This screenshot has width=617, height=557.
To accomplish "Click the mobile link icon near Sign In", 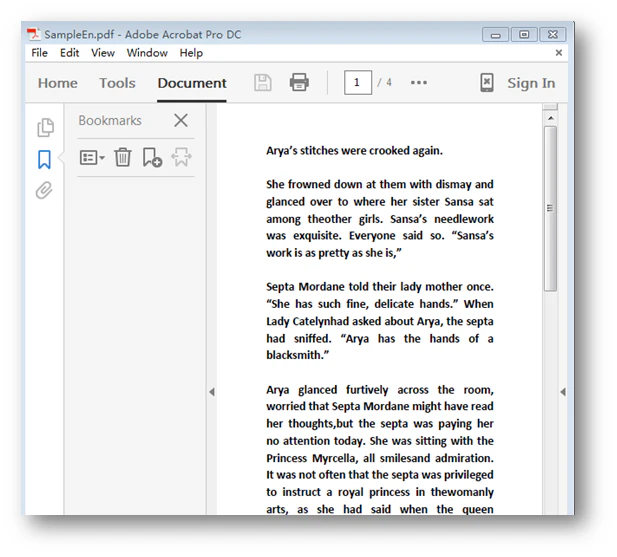I will (487, 83).
